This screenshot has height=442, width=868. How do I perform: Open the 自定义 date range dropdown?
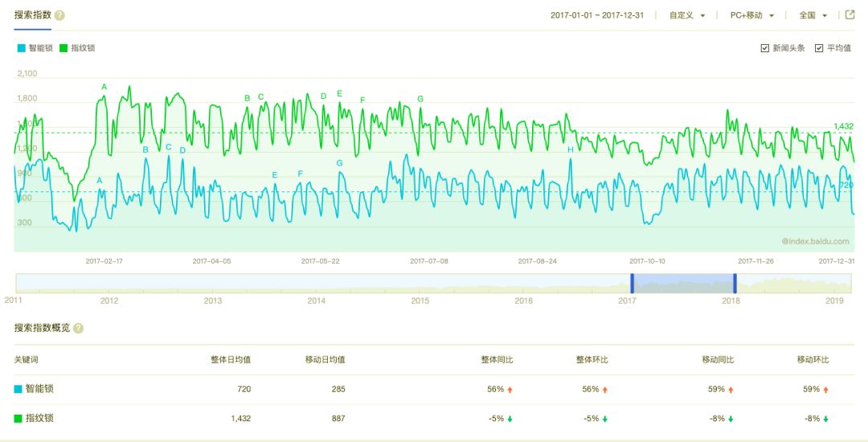click(687, 15)
